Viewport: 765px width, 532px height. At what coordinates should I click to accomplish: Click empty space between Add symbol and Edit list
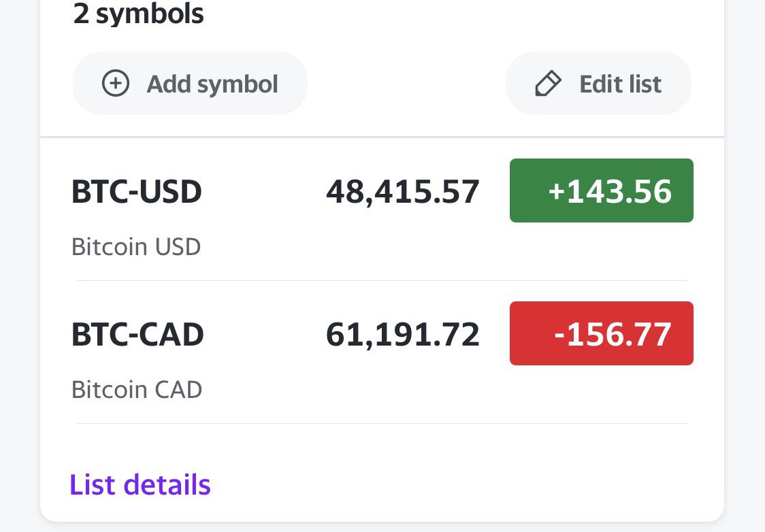[406, 84]
